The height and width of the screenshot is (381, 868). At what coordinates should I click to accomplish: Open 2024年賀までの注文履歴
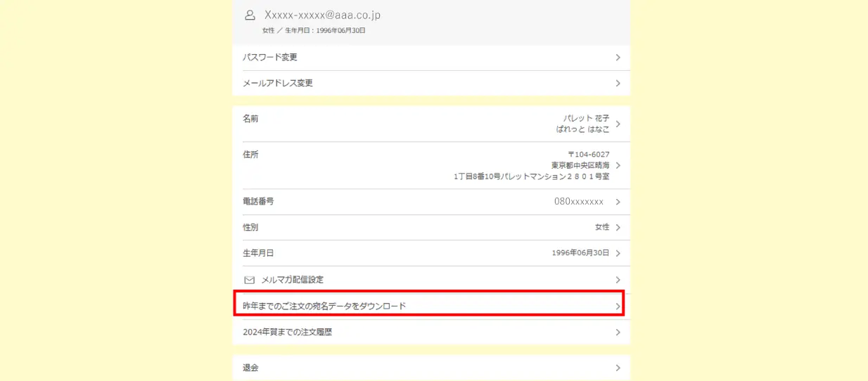[431, 332]
